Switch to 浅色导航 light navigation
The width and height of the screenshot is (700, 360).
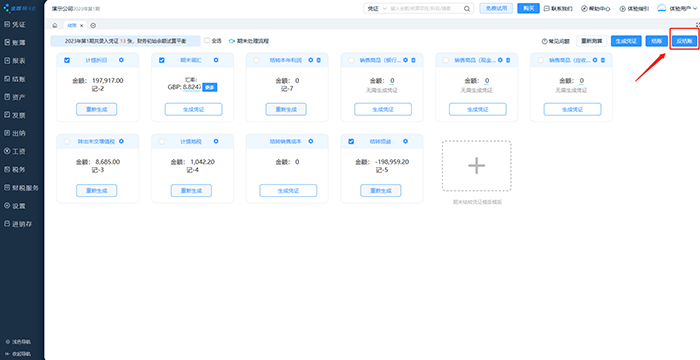[x=18, y=342]
